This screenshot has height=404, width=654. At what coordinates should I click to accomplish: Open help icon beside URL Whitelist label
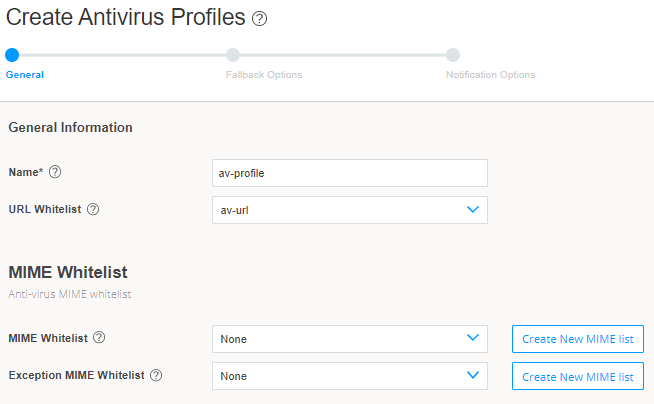(x=93, y=209)
